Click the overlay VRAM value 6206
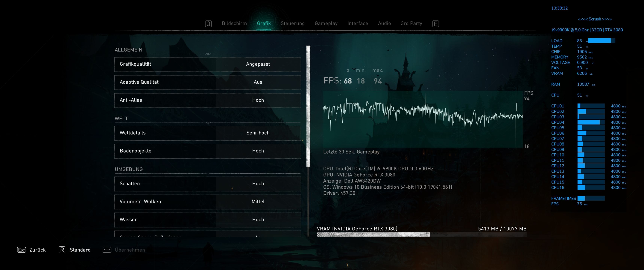 [582, 73]
